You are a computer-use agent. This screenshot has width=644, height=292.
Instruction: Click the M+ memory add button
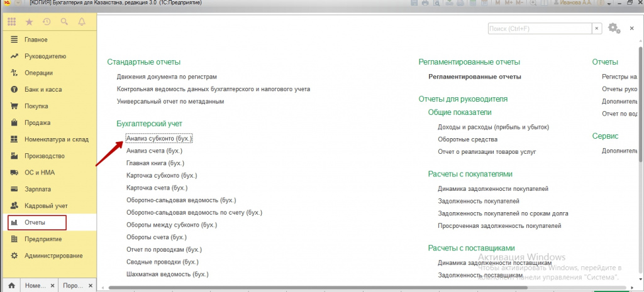[x=508, y=3]
